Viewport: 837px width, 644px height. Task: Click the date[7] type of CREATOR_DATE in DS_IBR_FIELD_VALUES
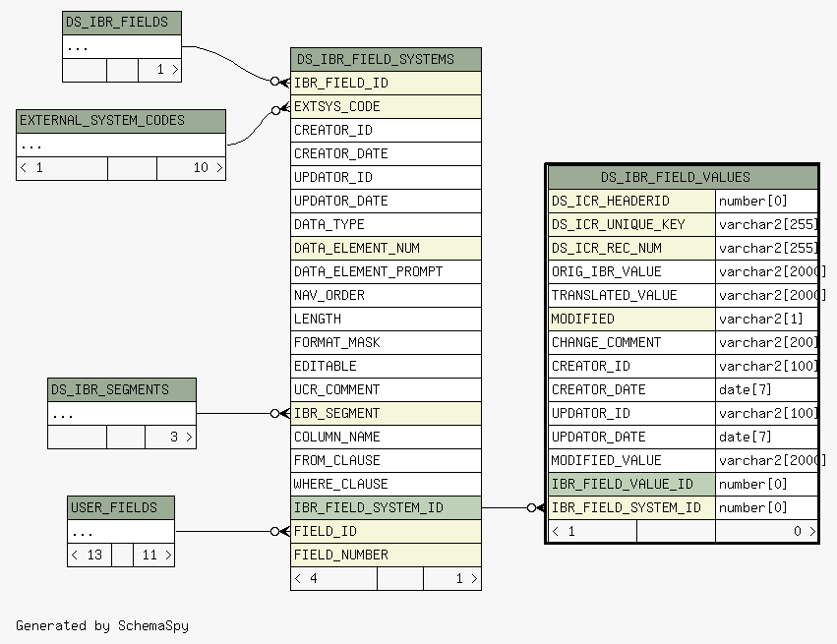(766, 389)
